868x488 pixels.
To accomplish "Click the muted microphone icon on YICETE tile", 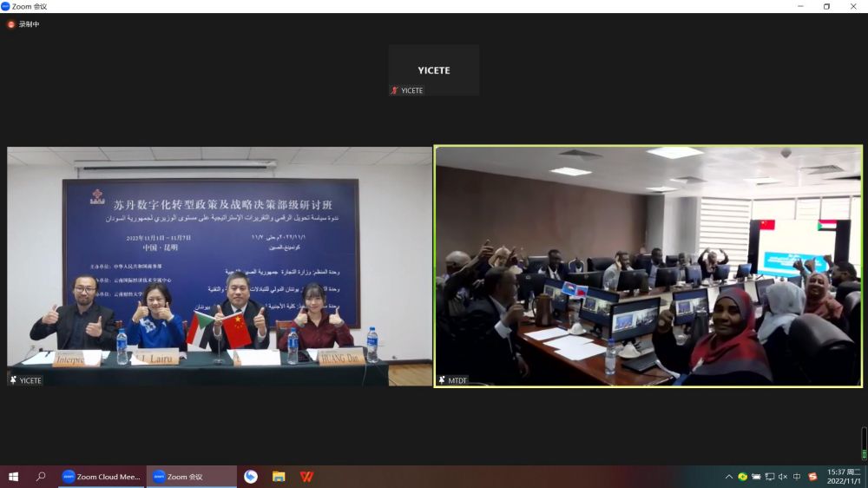I will pyautogui.click(x=395, y=90).
